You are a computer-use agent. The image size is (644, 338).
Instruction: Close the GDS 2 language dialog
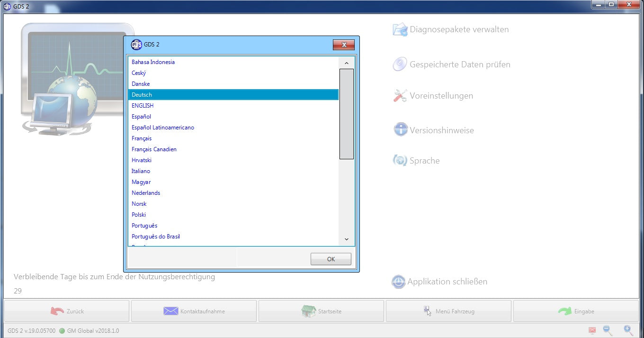tap(344, 45)
